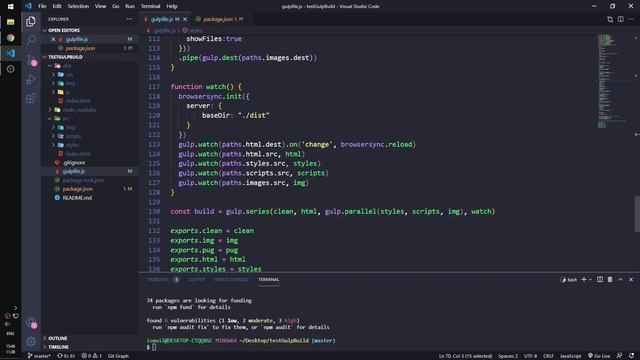
Task: Switch to the Output panel tab
Action: [197, 280]
